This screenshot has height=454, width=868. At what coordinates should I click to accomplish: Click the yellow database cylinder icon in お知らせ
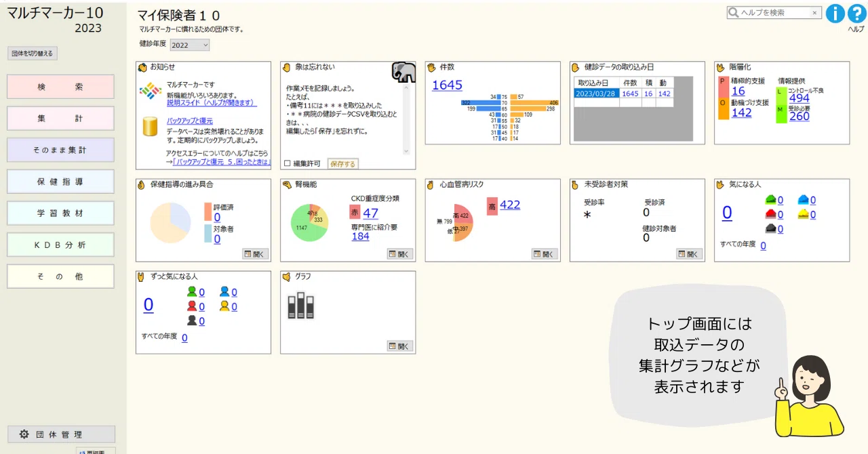151,127
